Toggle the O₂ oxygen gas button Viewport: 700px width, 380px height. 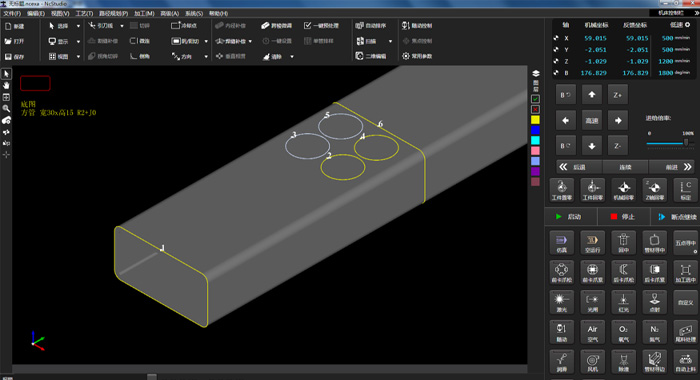pos(623,332)
